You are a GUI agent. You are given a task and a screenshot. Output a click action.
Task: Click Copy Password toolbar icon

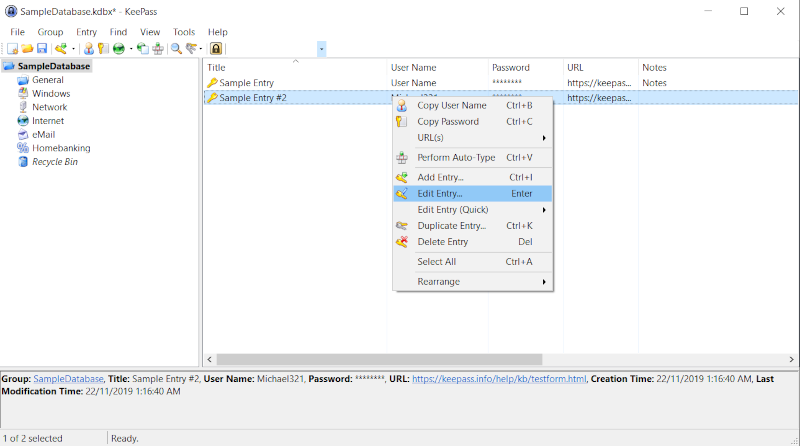(x=103, y=49)
